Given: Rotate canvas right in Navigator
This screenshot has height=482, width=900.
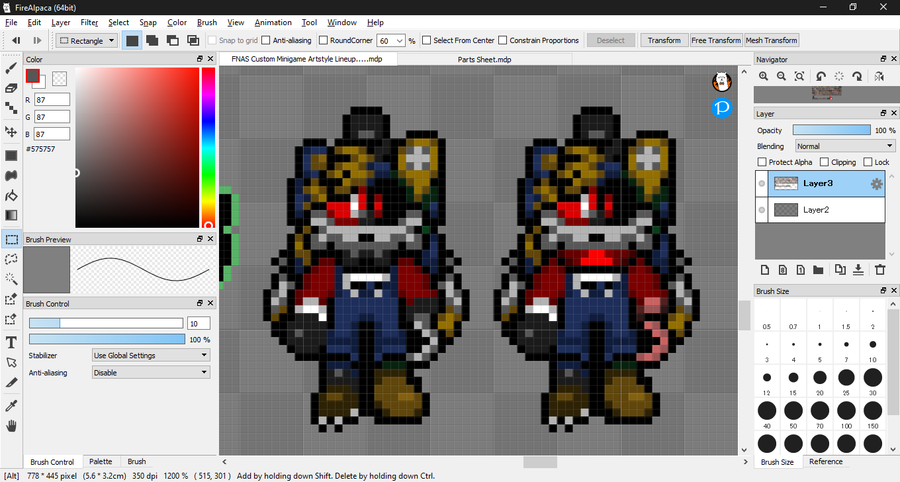Looking at the screenshot, I should 857,76.
